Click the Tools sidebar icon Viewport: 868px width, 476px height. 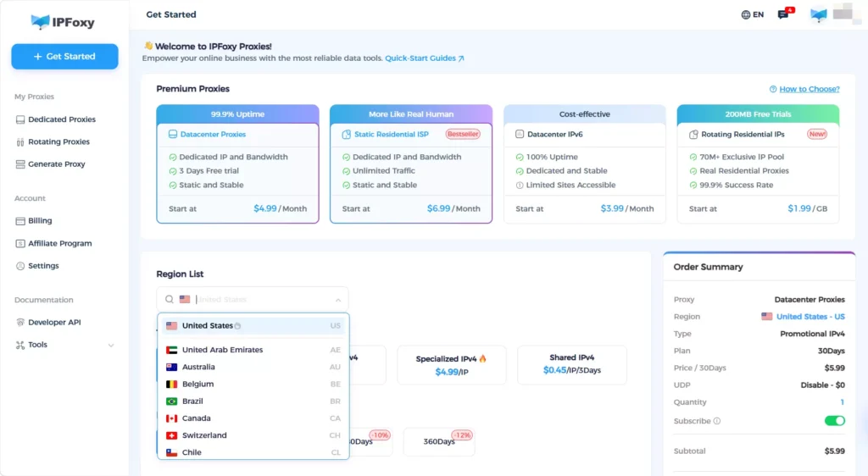click(x=20, y=345)
